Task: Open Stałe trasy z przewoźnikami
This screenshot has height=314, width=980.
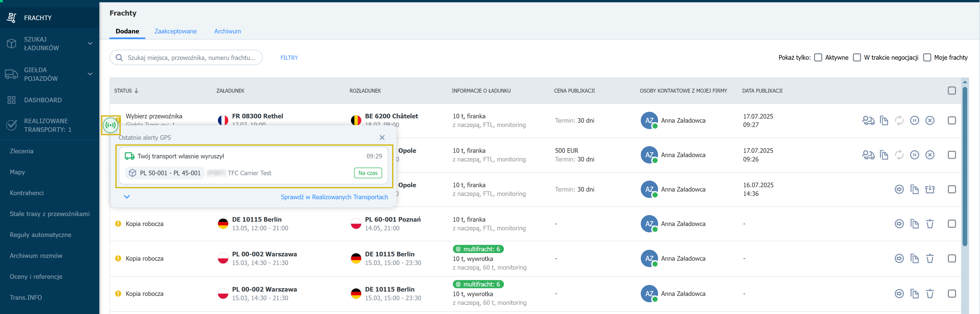Action: 50,214
